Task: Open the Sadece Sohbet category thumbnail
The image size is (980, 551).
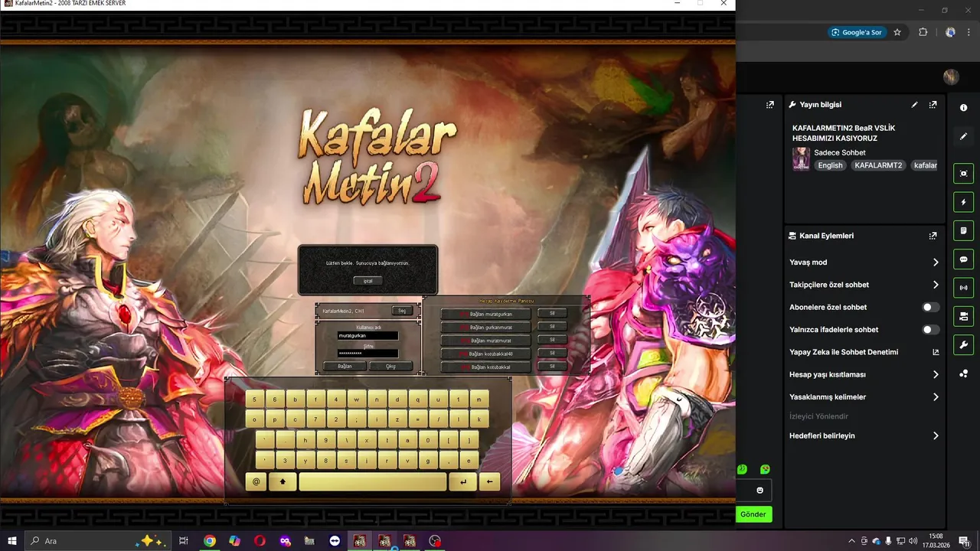Action: (x=801, y=158)
